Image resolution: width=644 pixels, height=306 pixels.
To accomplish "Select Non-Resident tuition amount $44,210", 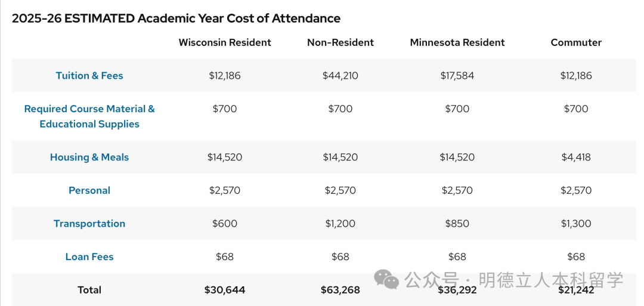I will [x=340, y=76].
